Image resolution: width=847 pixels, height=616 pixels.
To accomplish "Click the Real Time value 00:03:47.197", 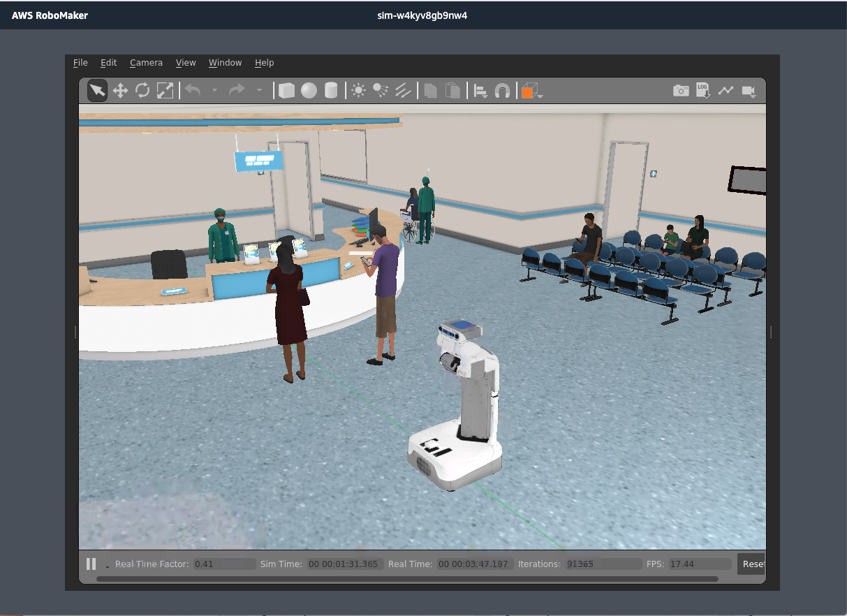I will pyautogui.click(x=475, y=564).
